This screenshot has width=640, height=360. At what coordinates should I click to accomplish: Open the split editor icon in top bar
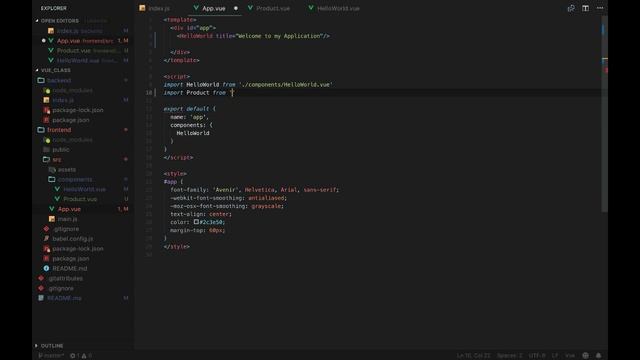(x=585, y=8)
